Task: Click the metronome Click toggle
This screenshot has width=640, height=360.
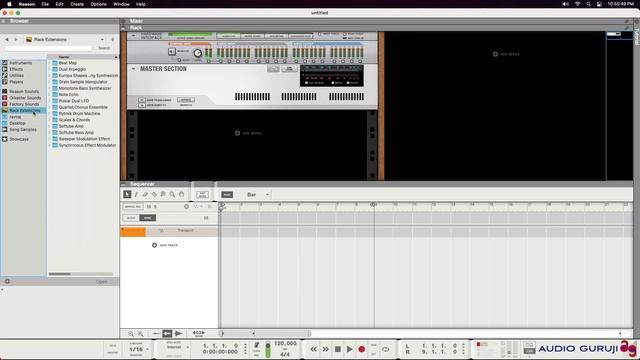Action: point(256,346)
